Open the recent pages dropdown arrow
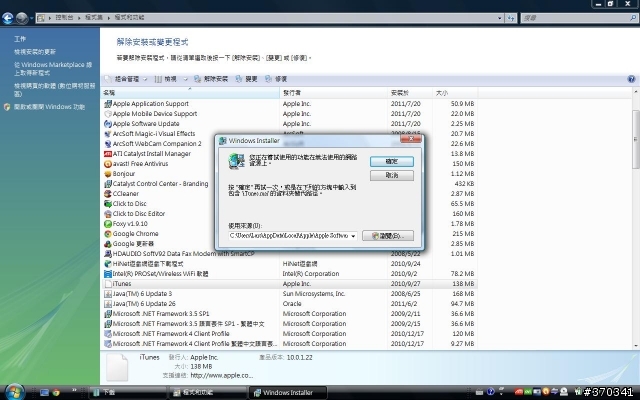 coord(31,18)
